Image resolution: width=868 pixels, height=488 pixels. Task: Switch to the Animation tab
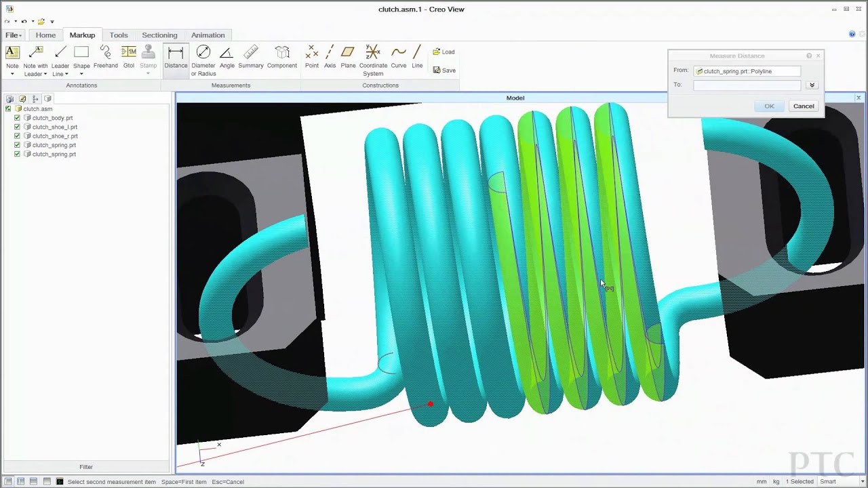click(208, 35)
